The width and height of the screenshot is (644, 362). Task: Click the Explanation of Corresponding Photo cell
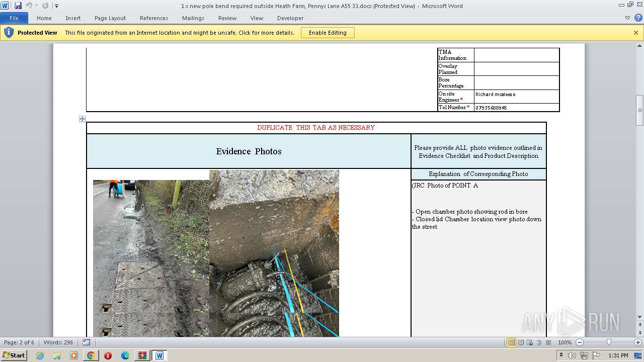point(478,174)
